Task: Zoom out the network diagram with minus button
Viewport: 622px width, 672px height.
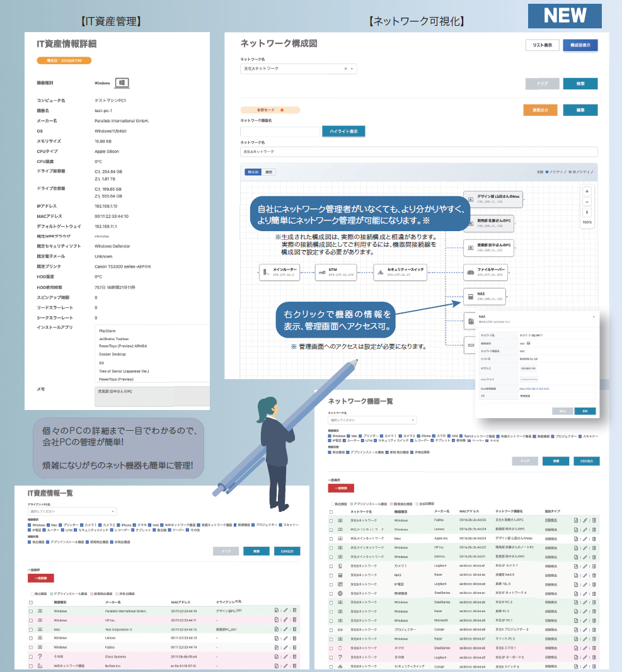Action: (587, 202)
